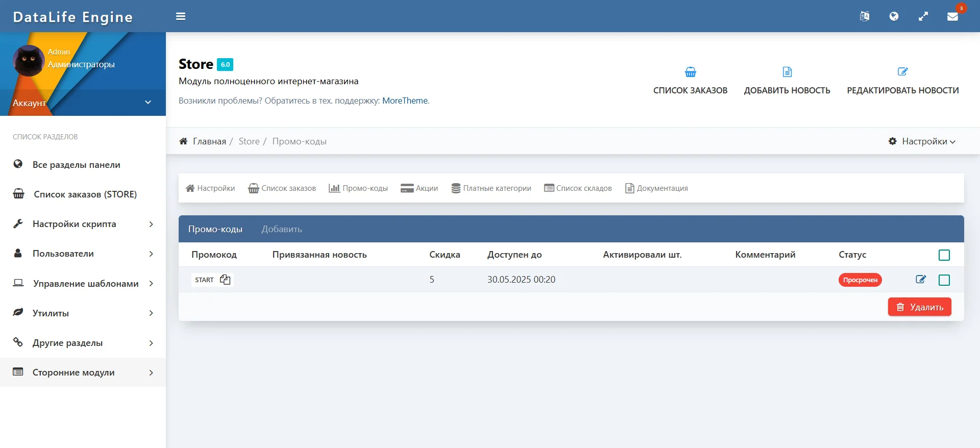Open the Документация tab

656,188
